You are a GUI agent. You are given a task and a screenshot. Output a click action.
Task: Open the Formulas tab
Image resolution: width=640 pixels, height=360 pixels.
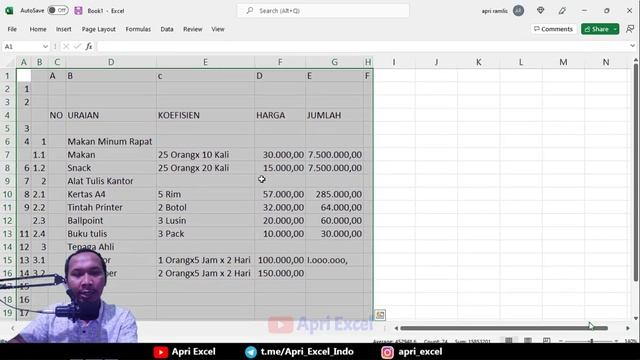[x=138, y=29]
